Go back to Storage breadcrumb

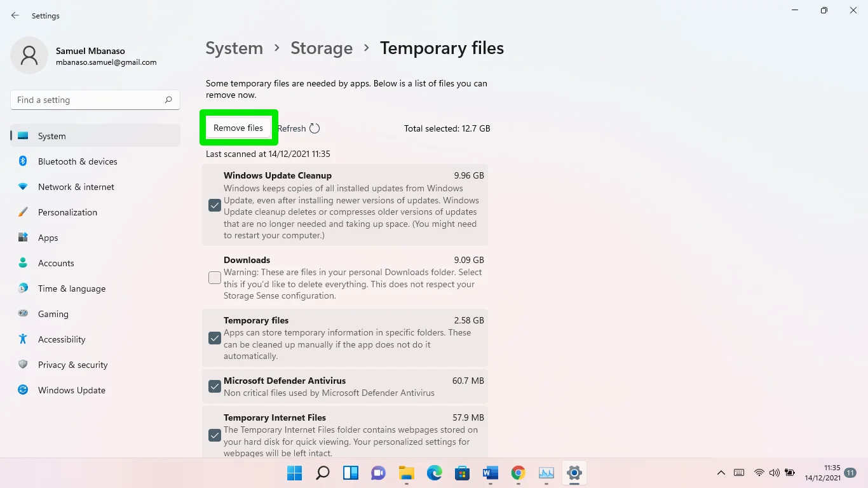point(322,48)
